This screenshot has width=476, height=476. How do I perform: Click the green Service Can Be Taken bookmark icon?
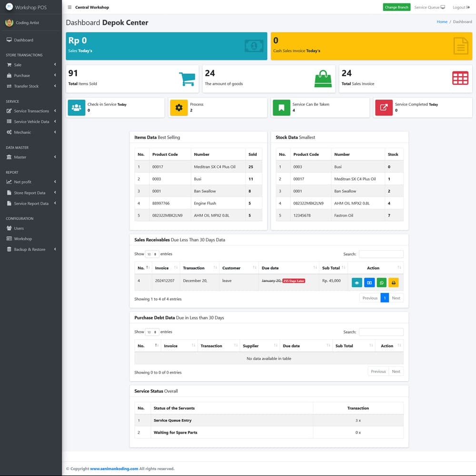(x=281, y=108)
